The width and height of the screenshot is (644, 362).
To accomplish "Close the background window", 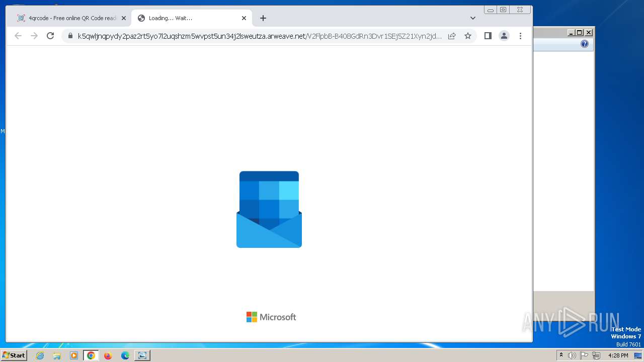I will [x=589, y=33].
